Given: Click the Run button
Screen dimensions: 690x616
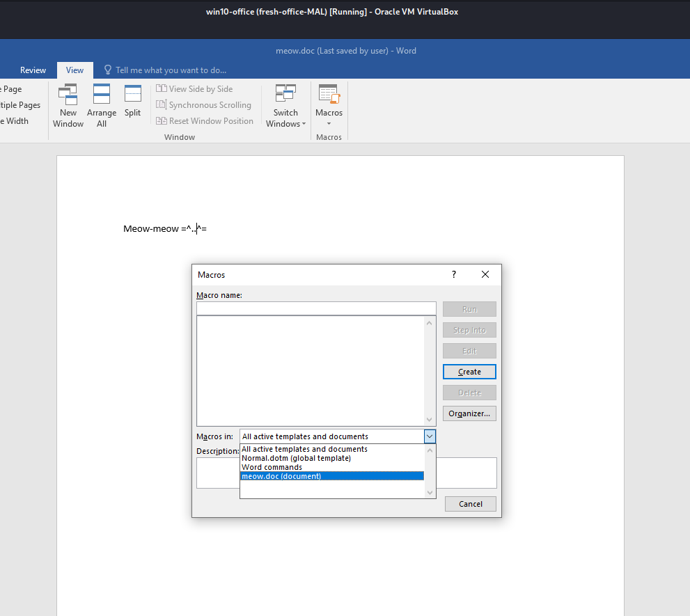Looking at the screenshot, I should 469,309.
